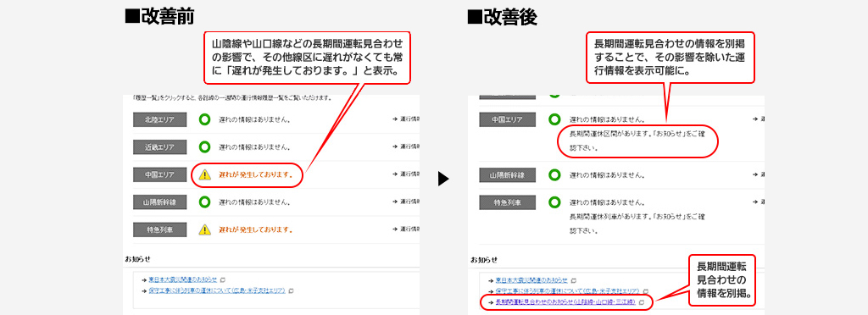
Task: Click green circle icon in after panel's 特急列車 row
Action: [554, 202]
